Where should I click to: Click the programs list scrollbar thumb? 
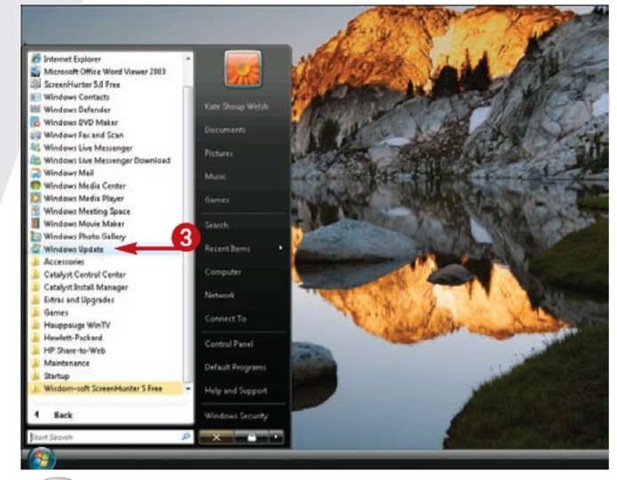pos(188,234)
